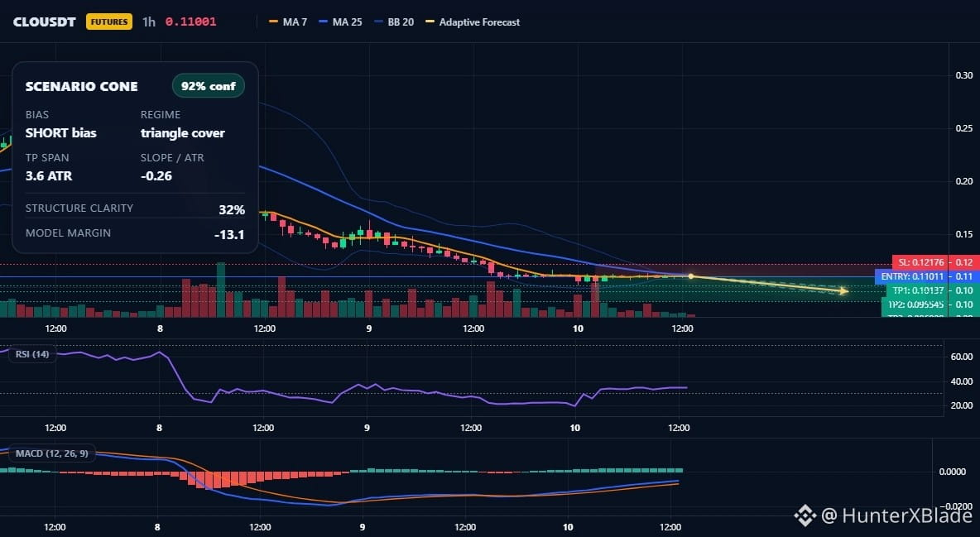This screenshot has width=980, height=537.
Task: Click the SLOPE / ATR field label
Action: pos(172,157)
